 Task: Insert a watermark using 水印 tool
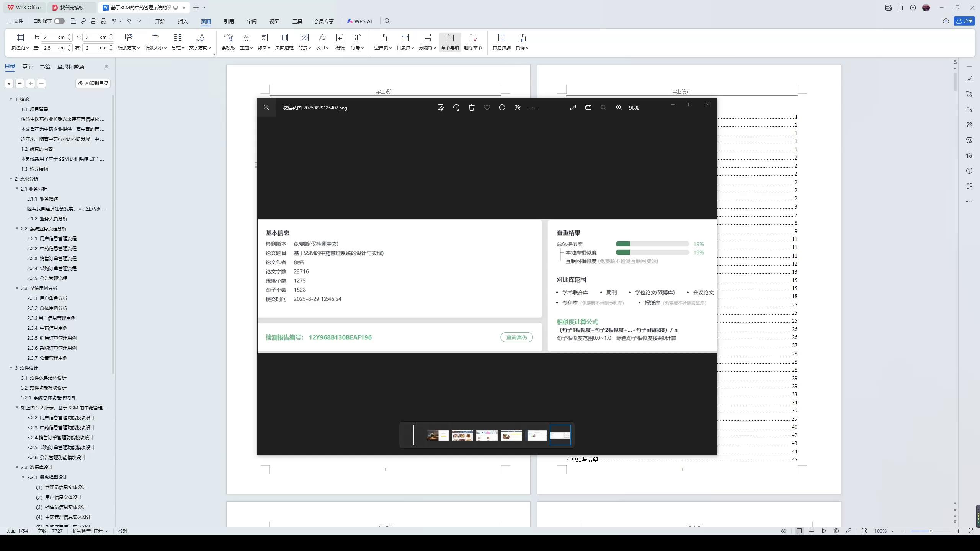click(322, 42)
